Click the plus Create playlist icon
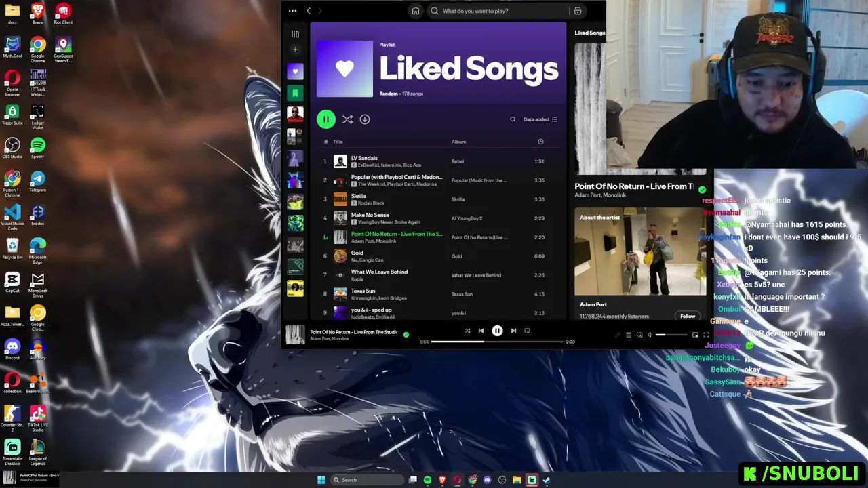The image size is (868, 488). tap(295, 49)
